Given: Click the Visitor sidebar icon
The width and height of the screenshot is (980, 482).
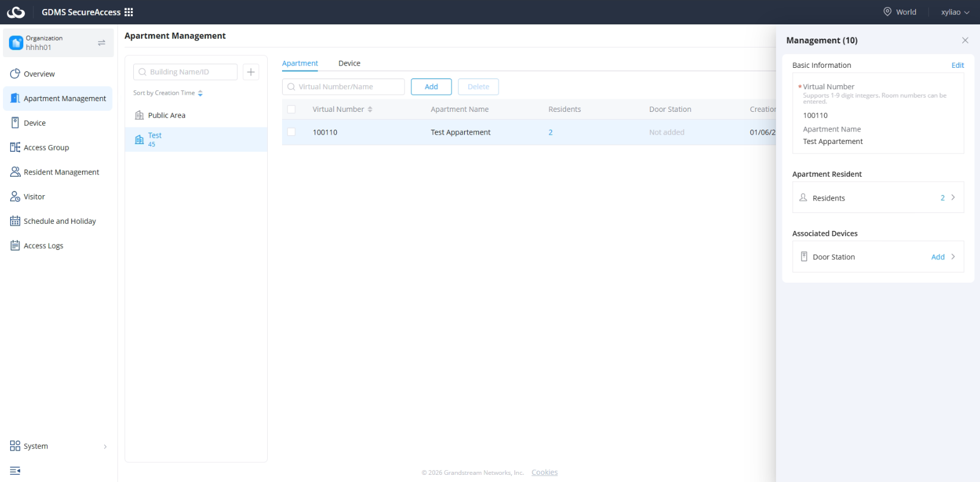Looking at the screenshot, I should coord(15,196).
